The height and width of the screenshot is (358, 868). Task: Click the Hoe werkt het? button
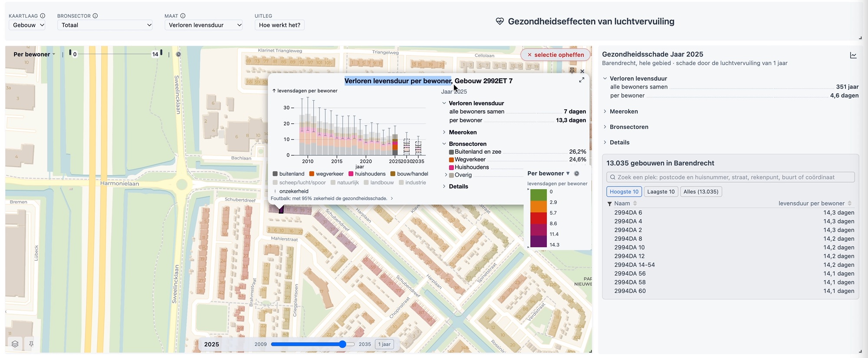click(279, 25)
